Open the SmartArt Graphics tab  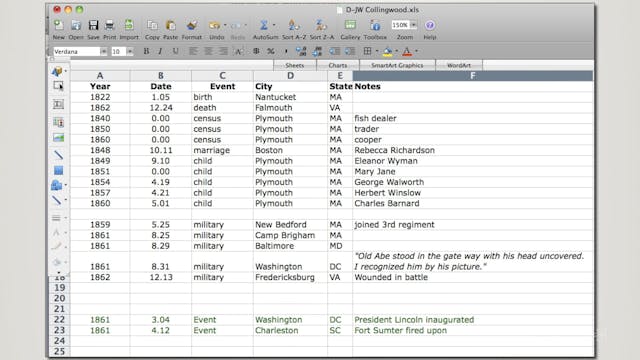397,65
